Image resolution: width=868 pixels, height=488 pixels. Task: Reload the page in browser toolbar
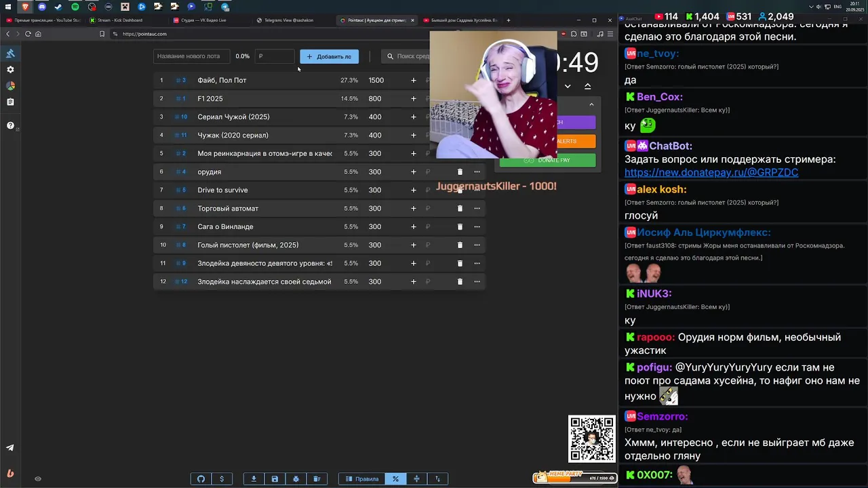pos(28,34)
